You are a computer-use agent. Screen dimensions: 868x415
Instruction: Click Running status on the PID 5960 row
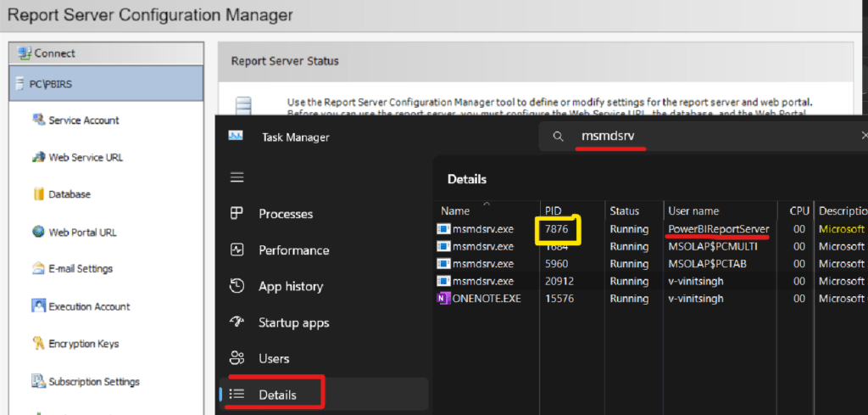click(629, 264)
